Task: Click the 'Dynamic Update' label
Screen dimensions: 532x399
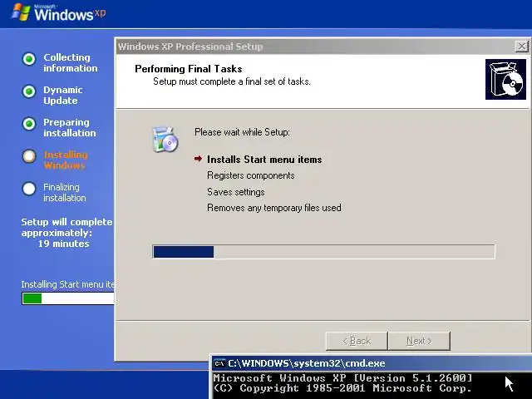Action: [x=63, y=96]
